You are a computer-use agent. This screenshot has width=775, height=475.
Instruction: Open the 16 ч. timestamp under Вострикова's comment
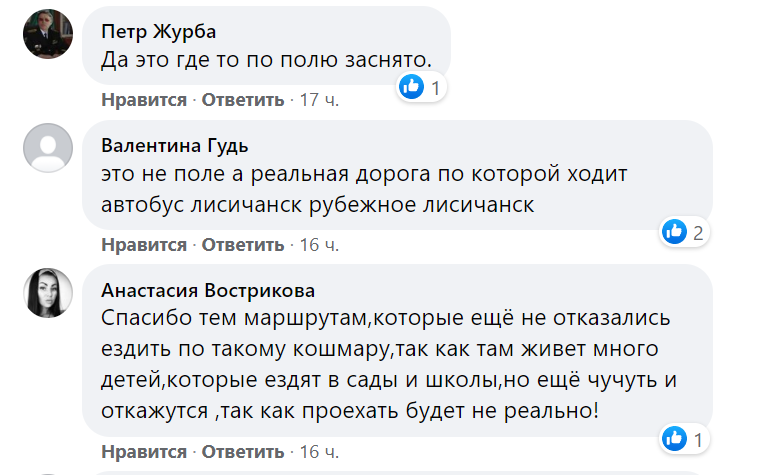319,451
